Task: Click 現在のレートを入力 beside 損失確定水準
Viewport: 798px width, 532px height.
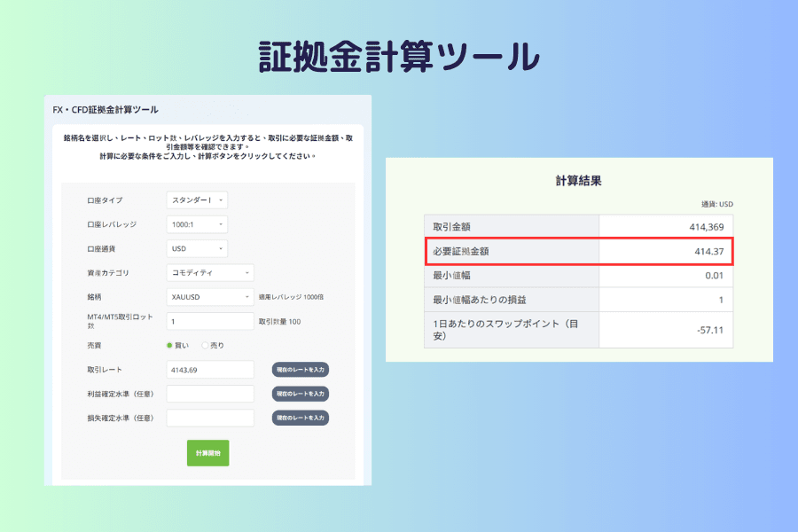Action: (301, 418)
